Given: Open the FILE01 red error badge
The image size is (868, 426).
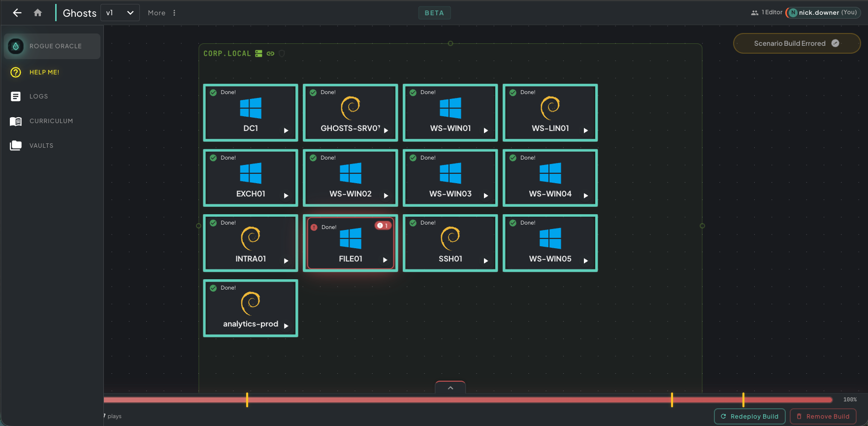Looking at the screenshot, I should pos(383,226).
